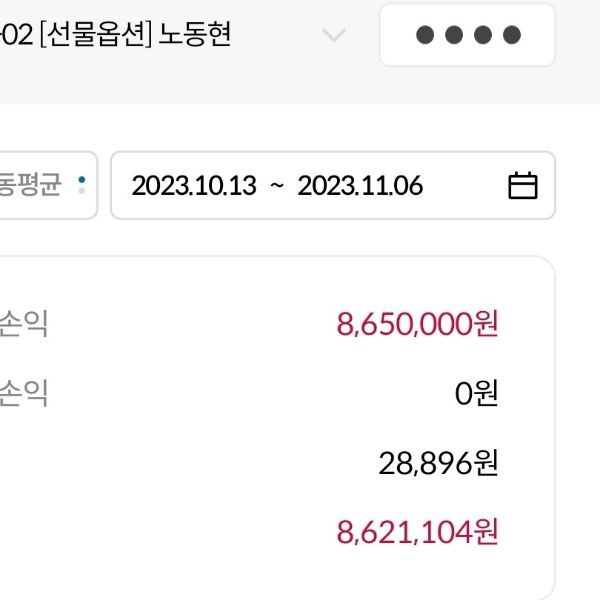
Task: Click the end date 2023.11.06
Action: pyautogui.click(x=360, y=186)
